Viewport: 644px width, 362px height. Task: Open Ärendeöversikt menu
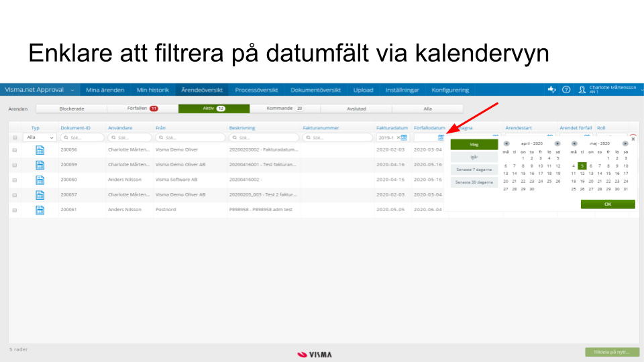tap(202, 90)
